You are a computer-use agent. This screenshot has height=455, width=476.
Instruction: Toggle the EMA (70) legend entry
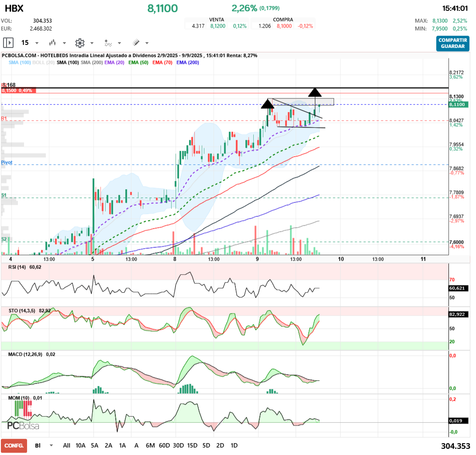tap(162, 62)
